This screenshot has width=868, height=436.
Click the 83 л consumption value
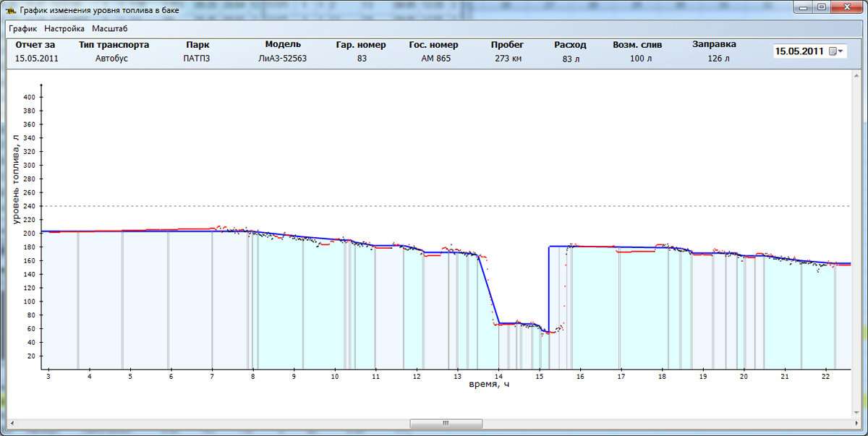coord(571,59)
